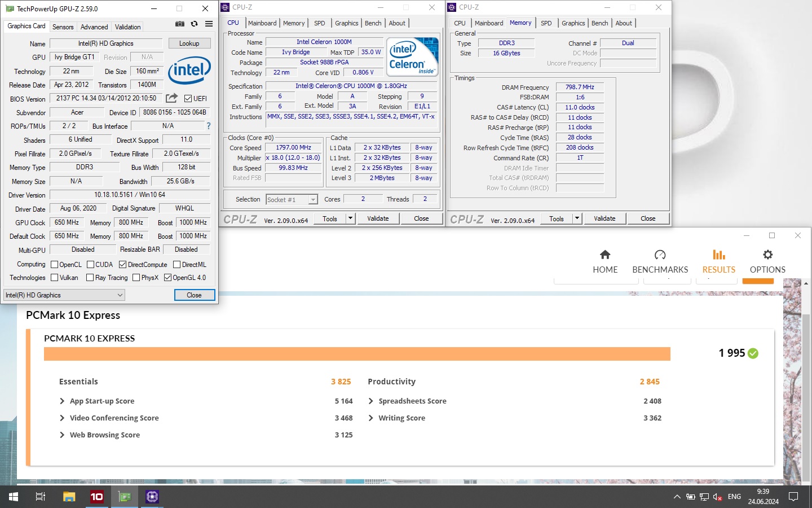Show hidden tray icons chevron

tap(677, 497)
